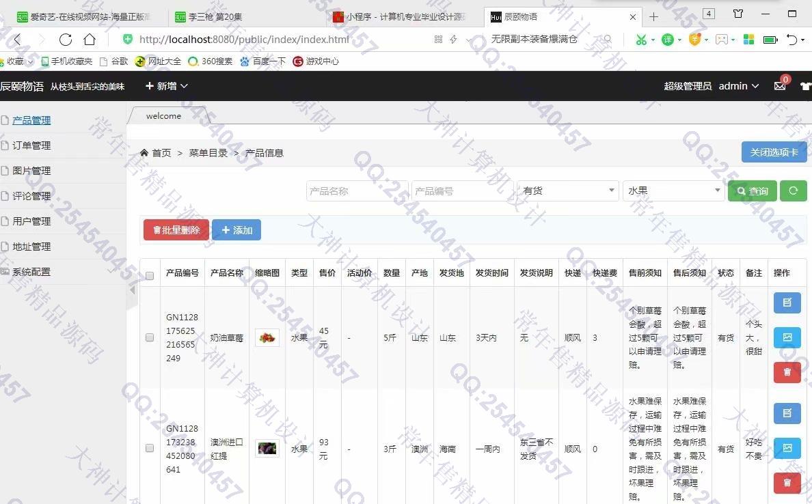This screenshot has width=812, height=504.
Task: Open 手机收藏夹 bookmark
Action: pos(67,61)
